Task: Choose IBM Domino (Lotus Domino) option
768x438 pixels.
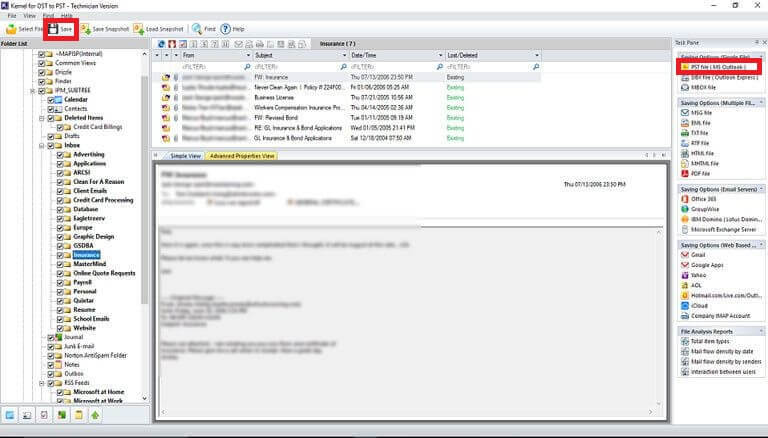Action: [721, 219]
